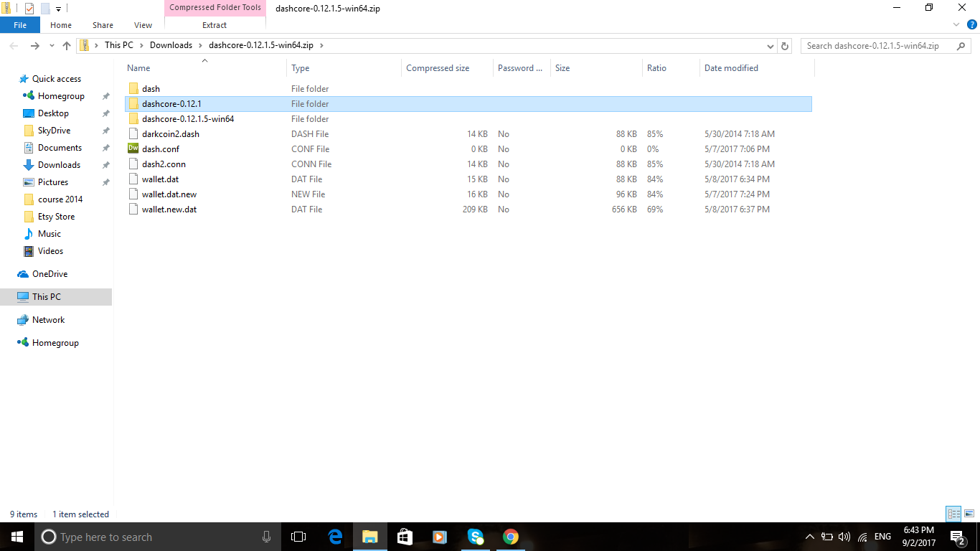Open Explorer Help question mark

coord(971,24)
